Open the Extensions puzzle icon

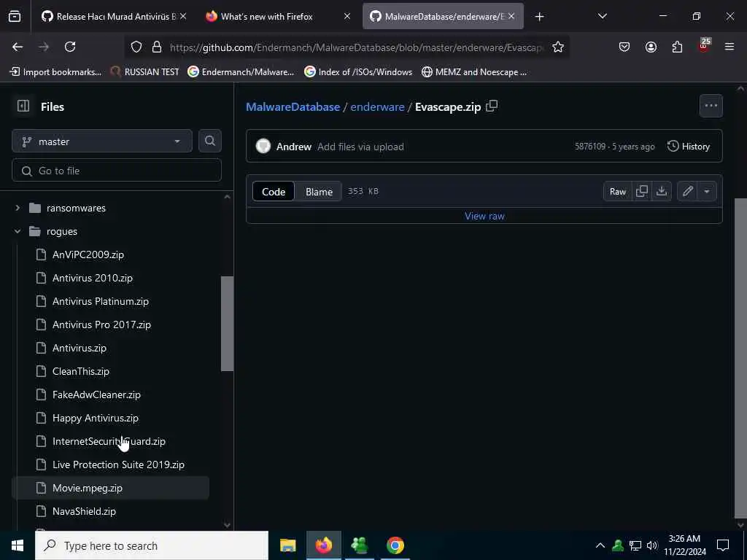coord(677,47)
